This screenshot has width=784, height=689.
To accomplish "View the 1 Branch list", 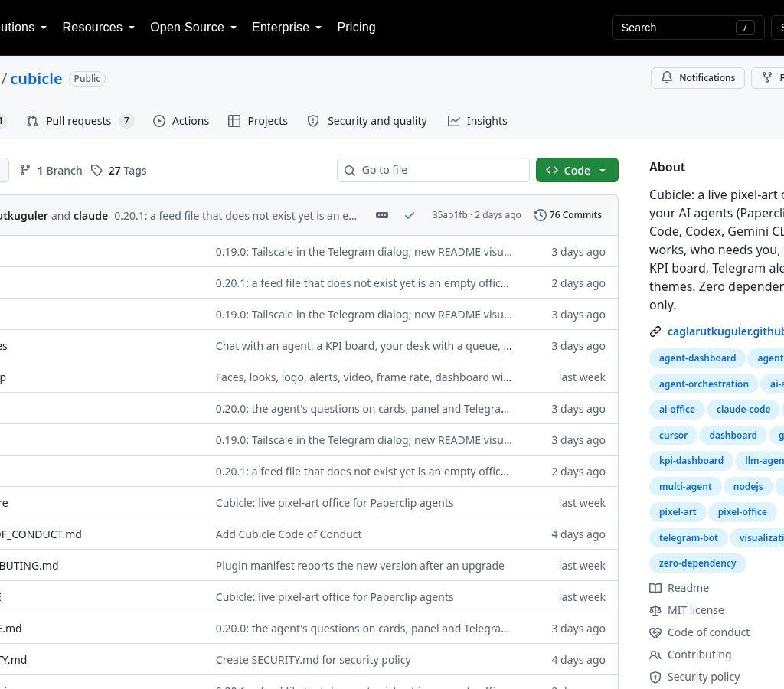I will (x=51, y=171).
